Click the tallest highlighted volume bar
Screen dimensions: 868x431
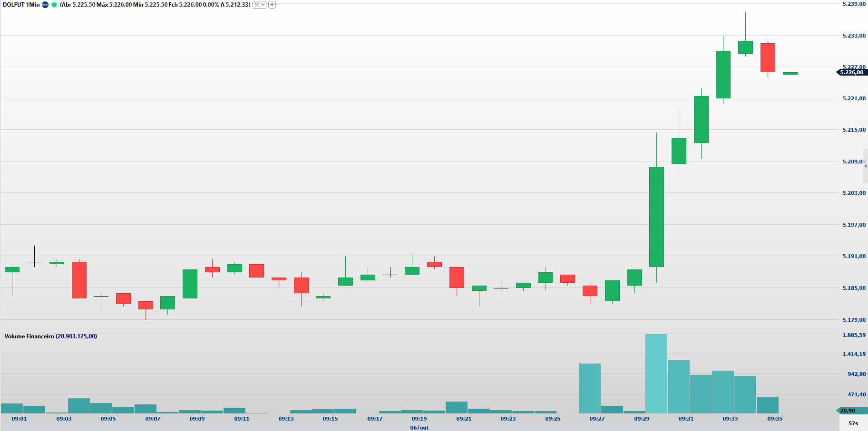coord(656,373)
